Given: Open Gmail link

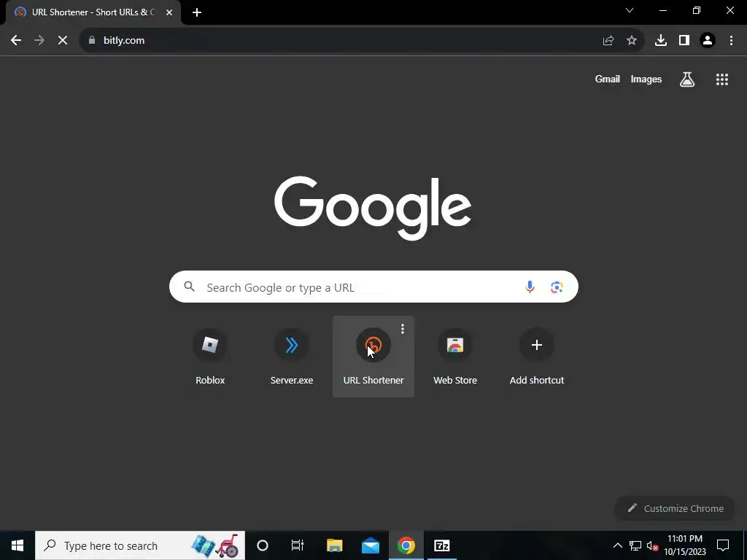Looking at the screenshot, I should click(608, 79).
